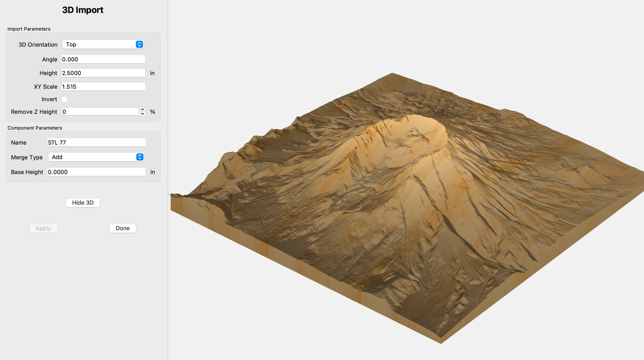Image resolution: width=644 pixels, height=360 pixels.
Task: Click the Angle input field
Action: coord(103,59)
